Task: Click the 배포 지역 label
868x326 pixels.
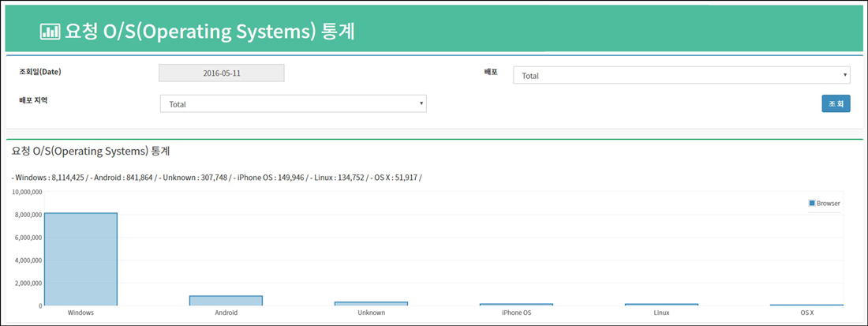Action: [33, 100]
